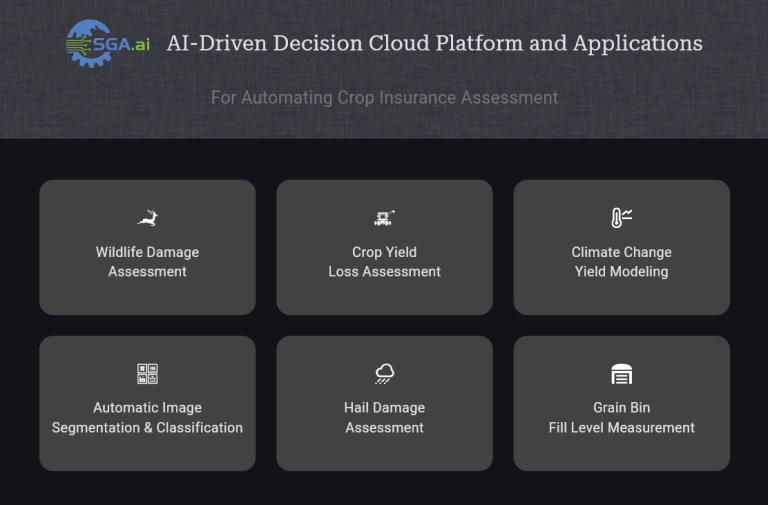Click the AI-Driven Decision Cloud Platform heading
The image size is (768, 505).
click(434, 44)
